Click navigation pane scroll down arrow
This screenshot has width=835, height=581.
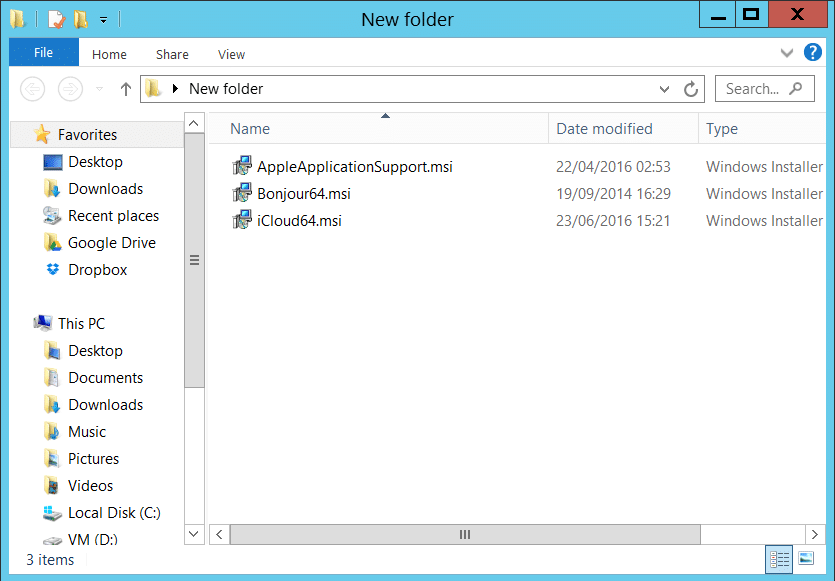click(x=194, y=534)
